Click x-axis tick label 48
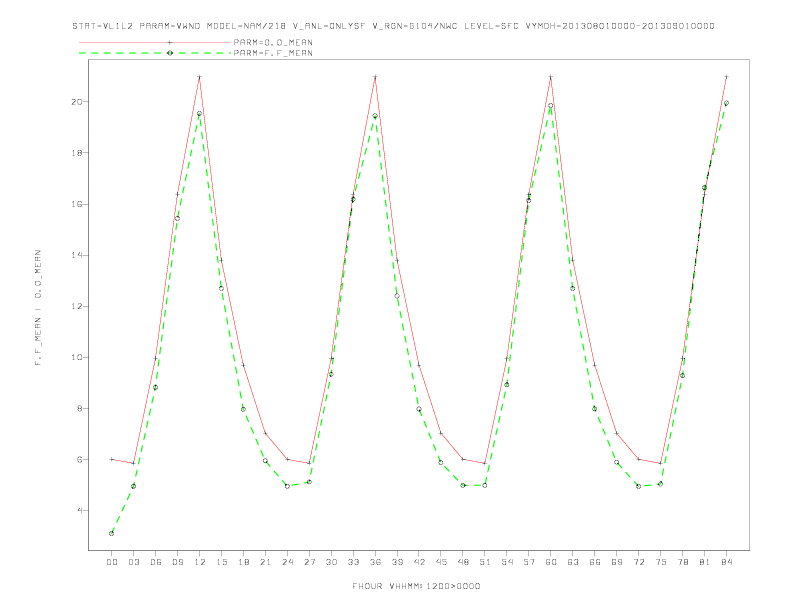Image resolution: width=792 pixels, height=612 pixels. click(463, 562)
